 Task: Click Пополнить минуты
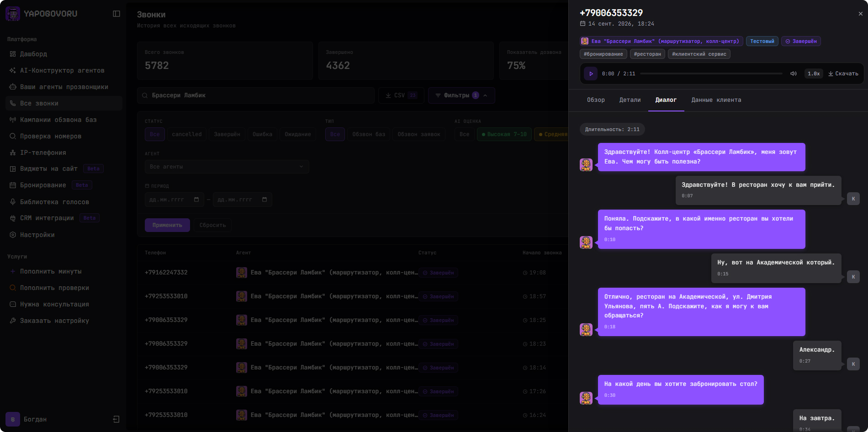coord(64,271)
